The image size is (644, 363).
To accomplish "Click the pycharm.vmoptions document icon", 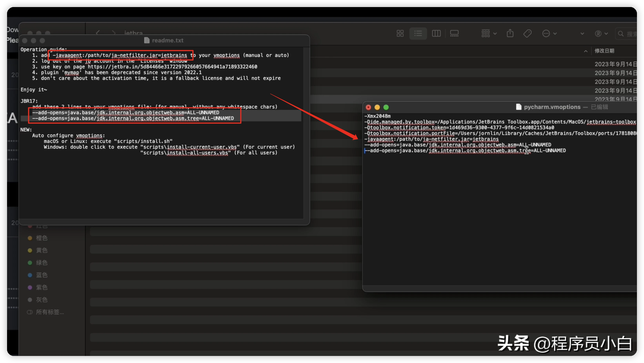I will tap(519, 107).
